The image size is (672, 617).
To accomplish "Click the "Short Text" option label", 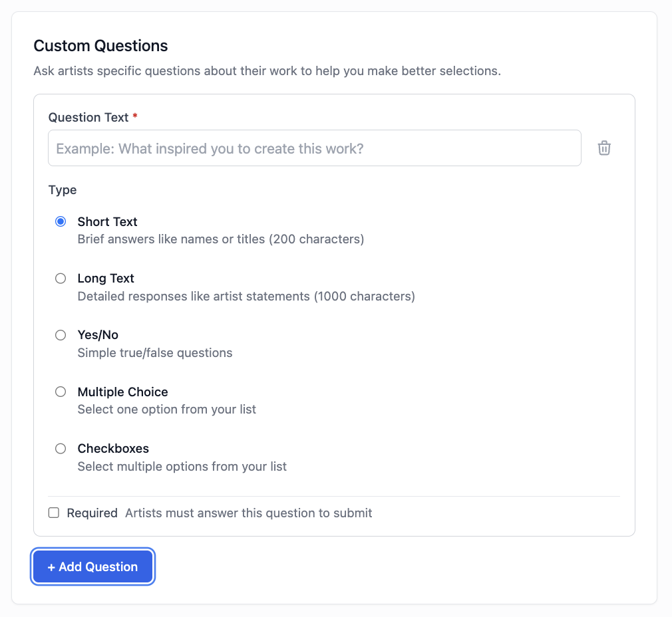I will click(x=107, y=222).
